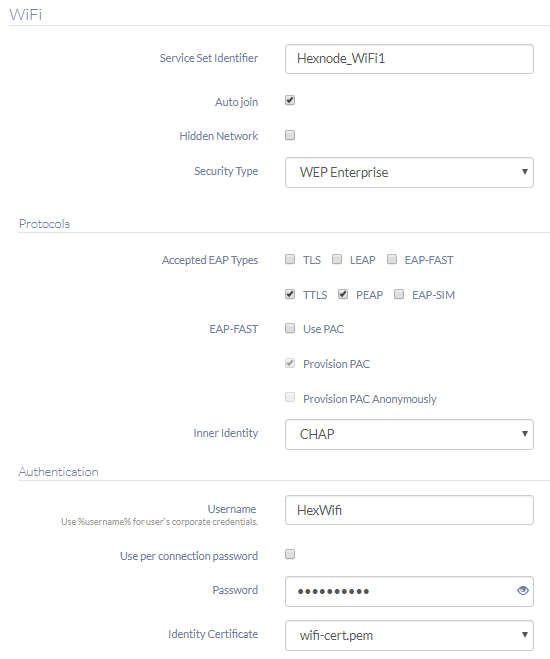Click the Service Set Identifier field
Image resolution: width=550 pixels, height=659 pixels.
coord(409,59)
